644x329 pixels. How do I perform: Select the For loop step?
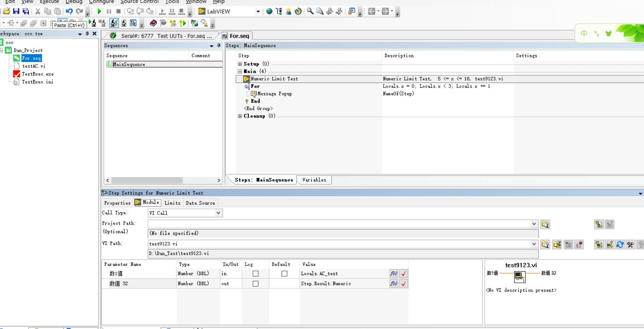click(255, 86)
